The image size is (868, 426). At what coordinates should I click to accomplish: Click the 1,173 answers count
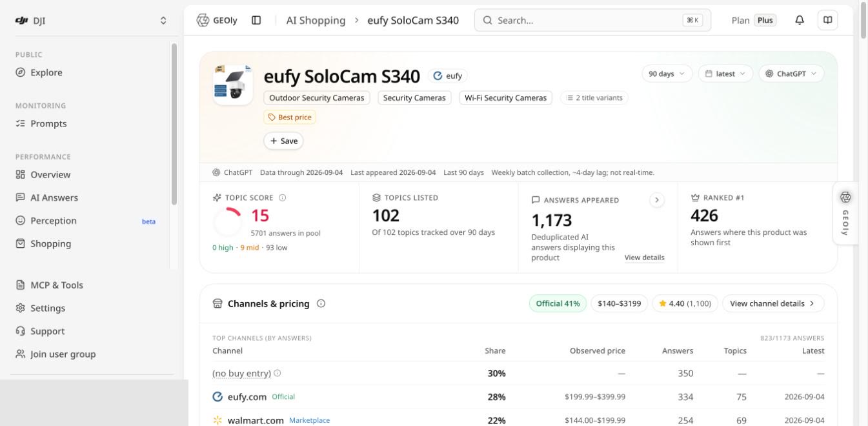tap(552, 221)
